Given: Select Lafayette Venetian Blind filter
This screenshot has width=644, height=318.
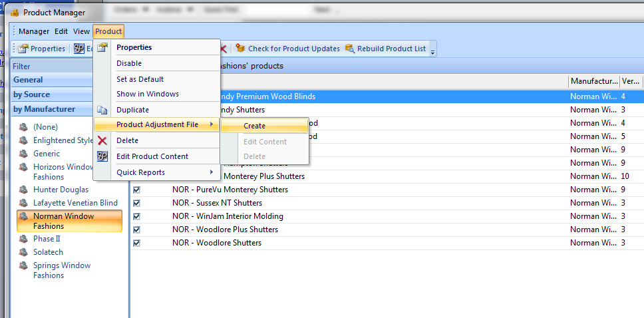Looking at the screenshot, I should pos(68,202).
